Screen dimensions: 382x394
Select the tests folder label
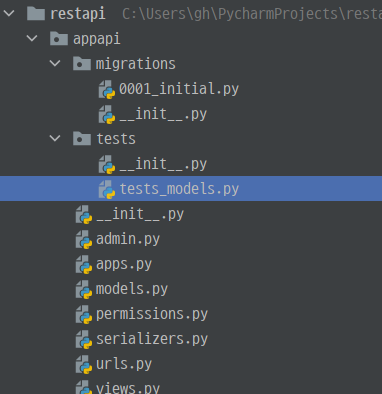click(116, 139)
